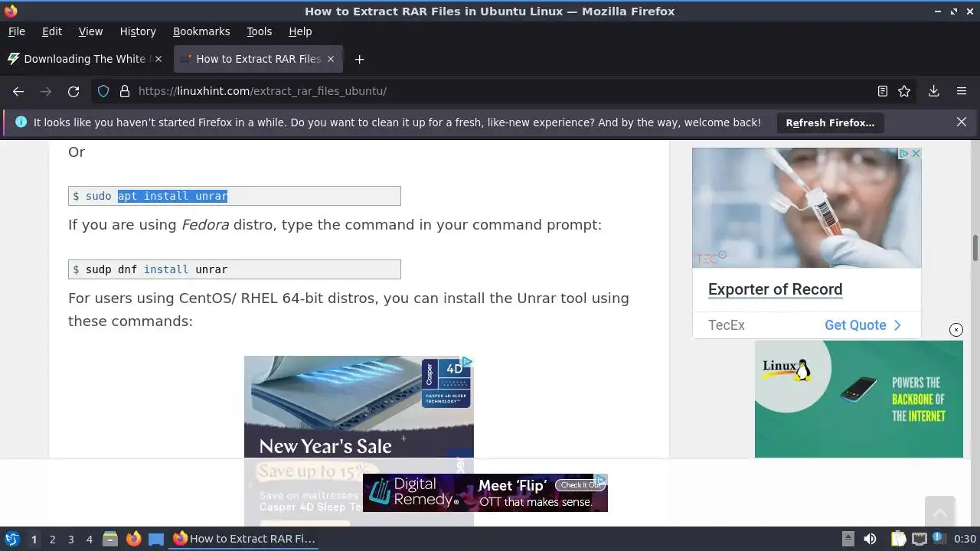
Task: Open the Firefox downloads panel
Action: pos(934,91)
